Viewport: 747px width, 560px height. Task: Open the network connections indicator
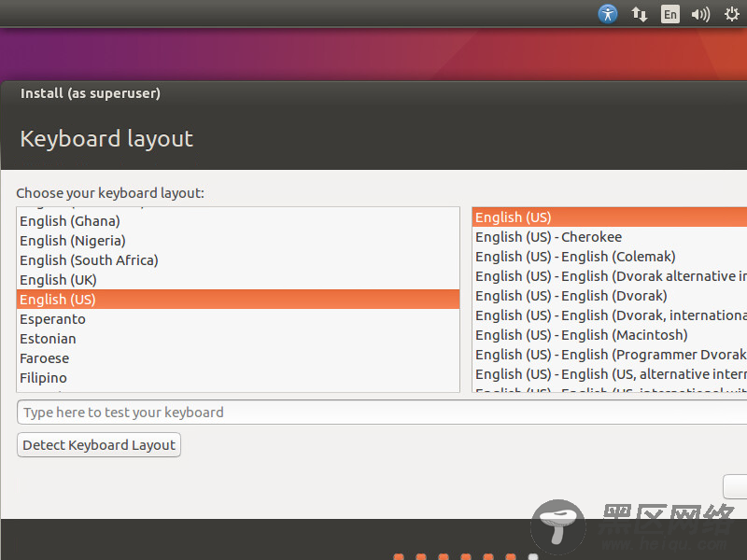coord(639,14)
